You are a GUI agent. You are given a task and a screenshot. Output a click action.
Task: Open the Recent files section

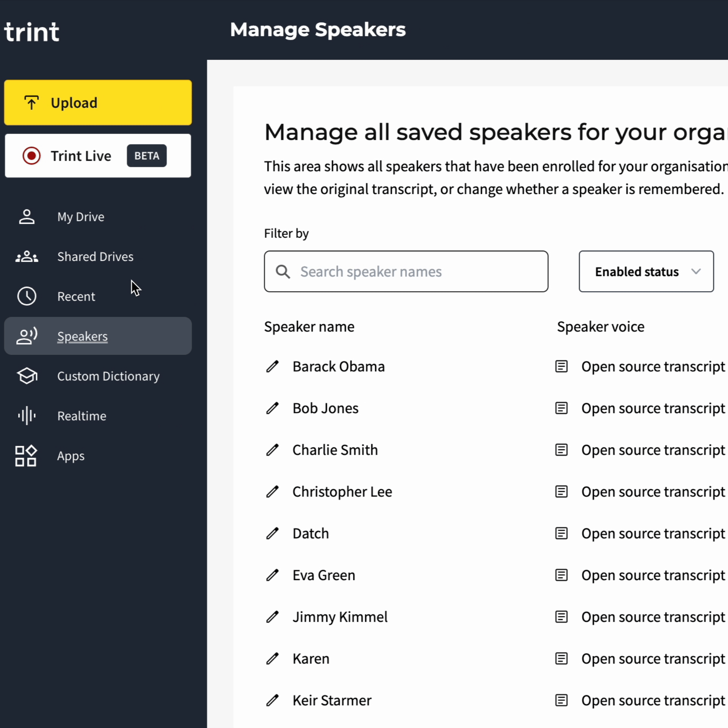tap(76, 297)
